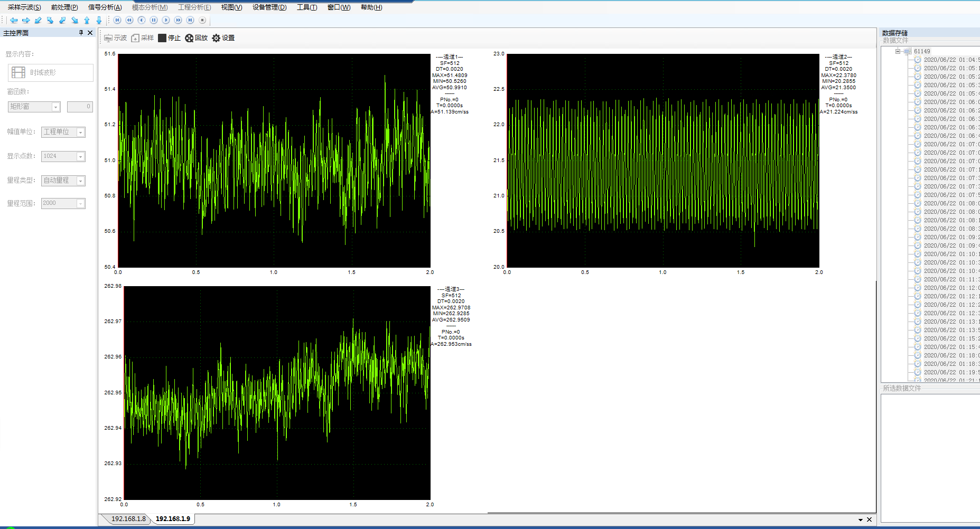Pin the 主控界面 panel
980x529 pixels.
81,33
